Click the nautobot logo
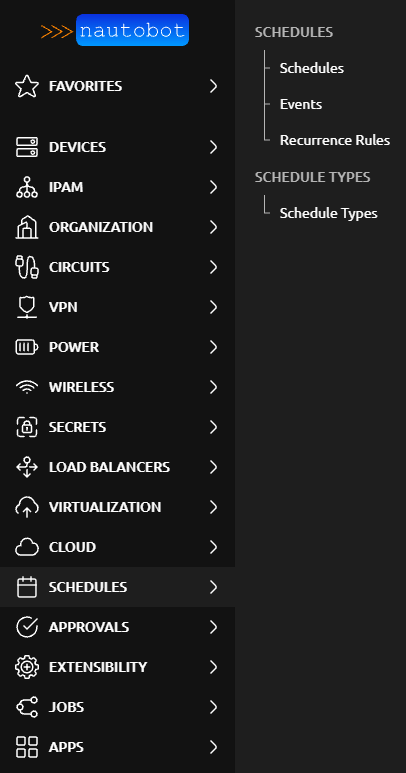This screenshot has height=773, width=406. point(115,31)
